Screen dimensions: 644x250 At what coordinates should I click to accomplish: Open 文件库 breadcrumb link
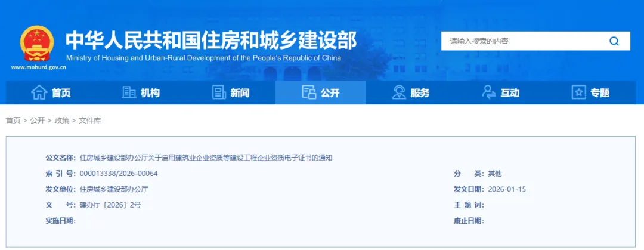(90, 121)
